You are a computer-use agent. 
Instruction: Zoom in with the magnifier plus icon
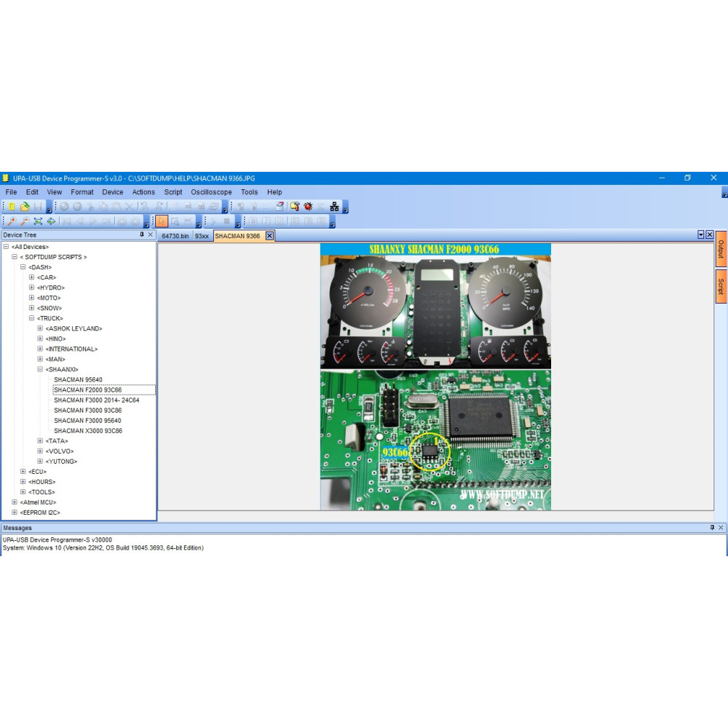pyautogui.click(x=12, y=221)
